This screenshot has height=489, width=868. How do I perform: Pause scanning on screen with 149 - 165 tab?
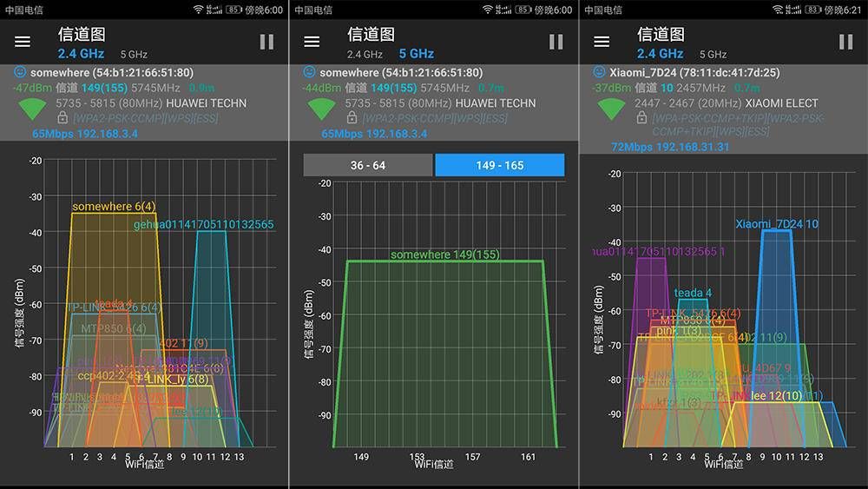point(556,42)
